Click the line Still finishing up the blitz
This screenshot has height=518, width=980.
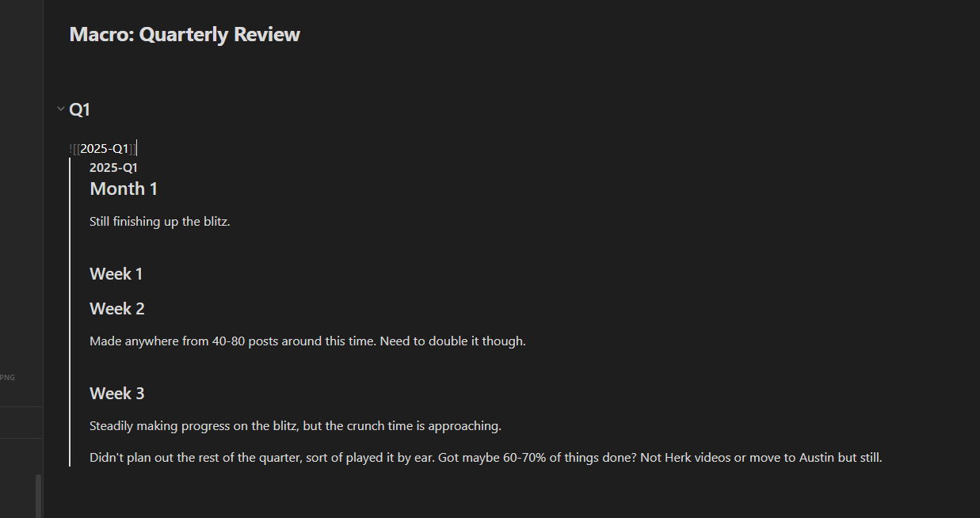tap(159, 222)
